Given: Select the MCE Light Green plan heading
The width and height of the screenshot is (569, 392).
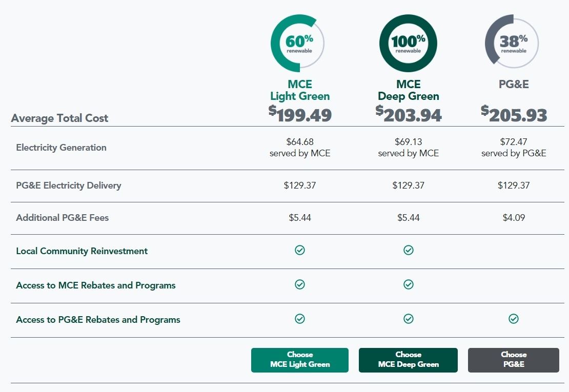Looking at the screenshot, I should pos(300,90).
